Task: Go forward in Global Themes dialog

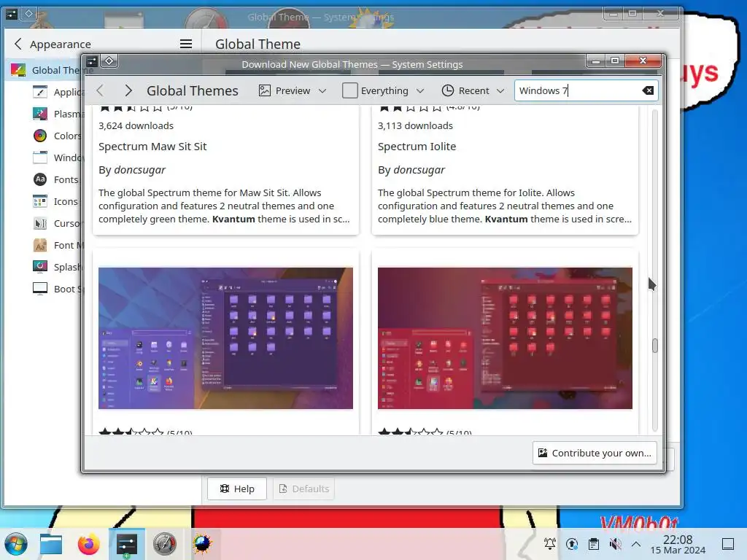Action: (128, 90)
